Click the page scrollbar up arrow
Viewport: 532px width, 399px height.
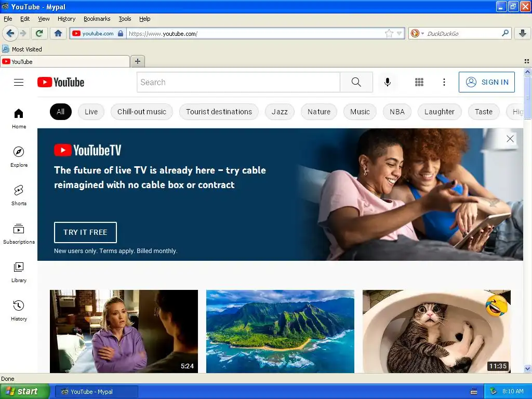click(x=527, y=72)
